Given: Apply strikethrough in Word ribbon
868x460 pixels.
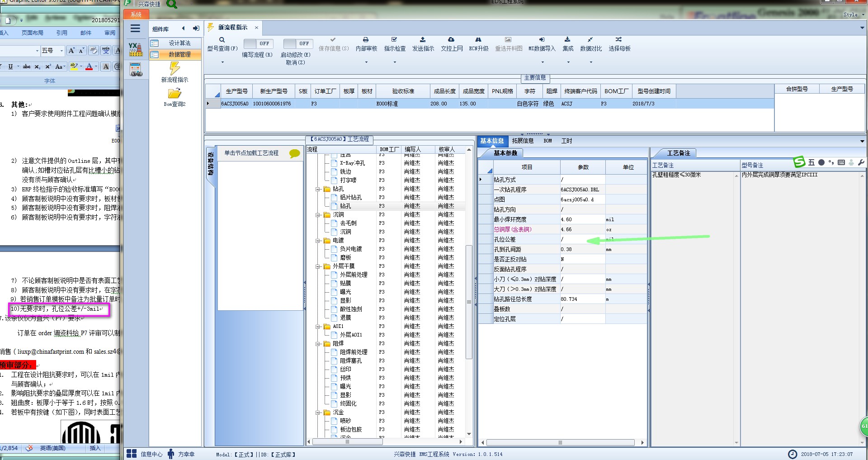Looking at the screenshot, I should pos(27,66).
